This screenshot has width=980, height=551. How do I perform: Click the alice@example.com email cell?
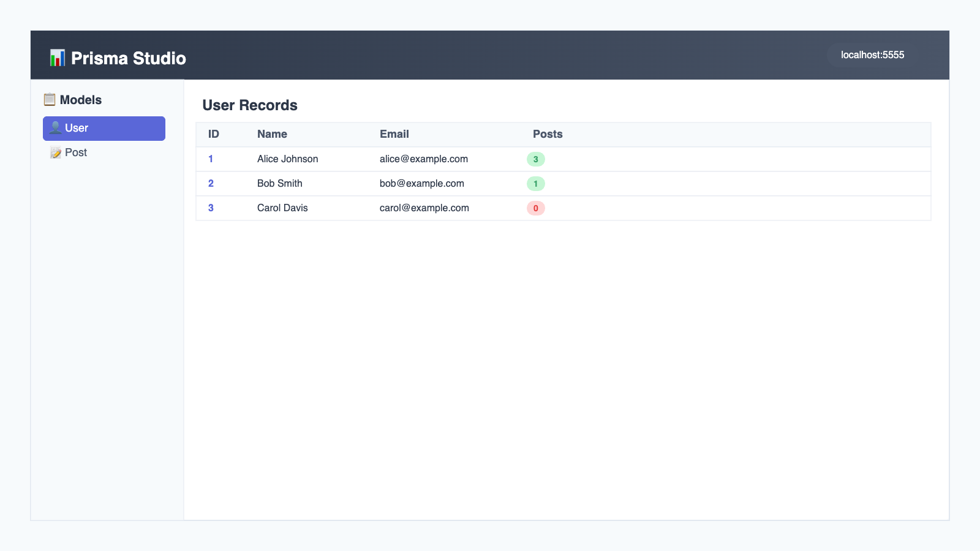tap(424, 159)
